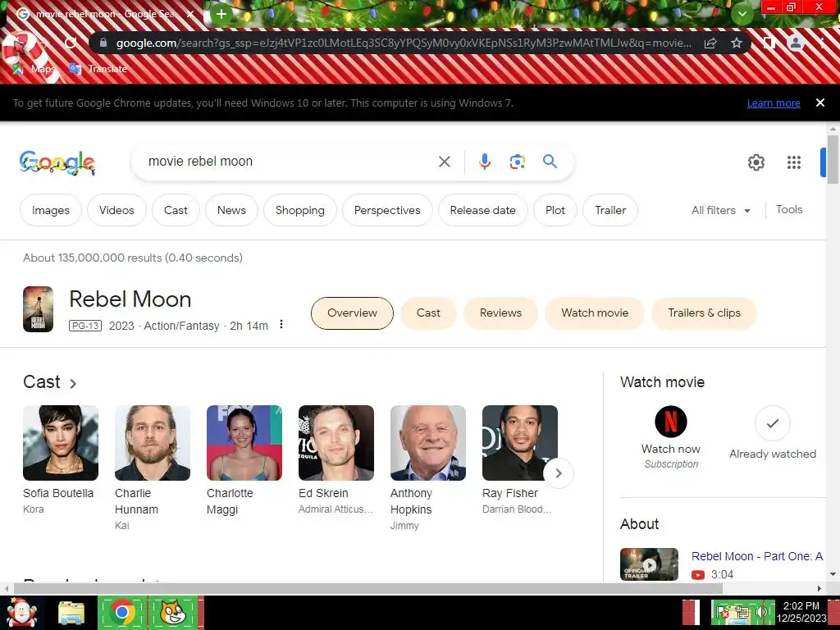Select the Videos filter chip

[116, 210]
